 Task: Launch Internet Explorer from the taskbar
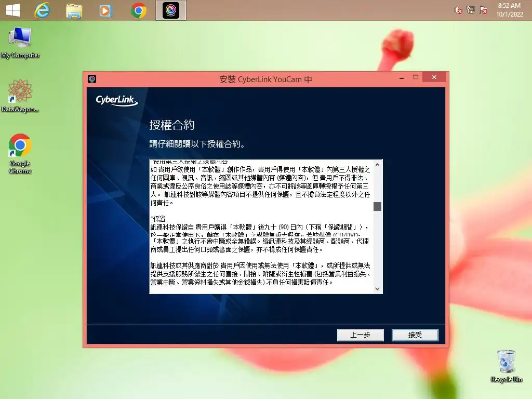(x=42, y=10)
